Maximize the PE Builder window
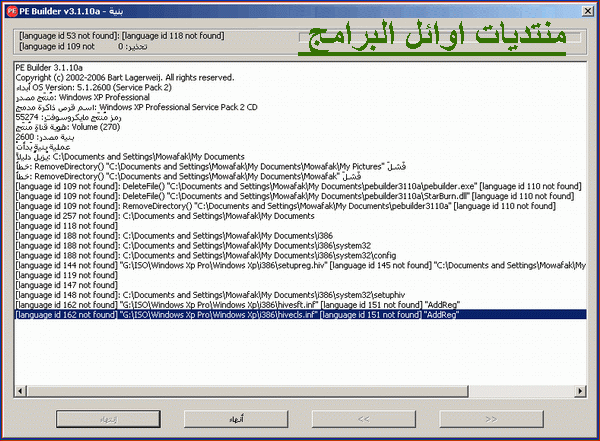This screenshot has height=441, width=600. (x=569, y=9)
